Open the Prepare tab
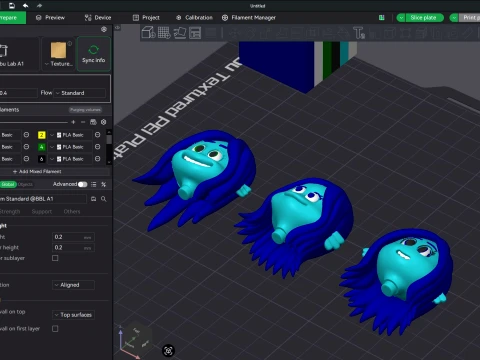This screenshot has height=360, width=480. [x=12, y=18]
